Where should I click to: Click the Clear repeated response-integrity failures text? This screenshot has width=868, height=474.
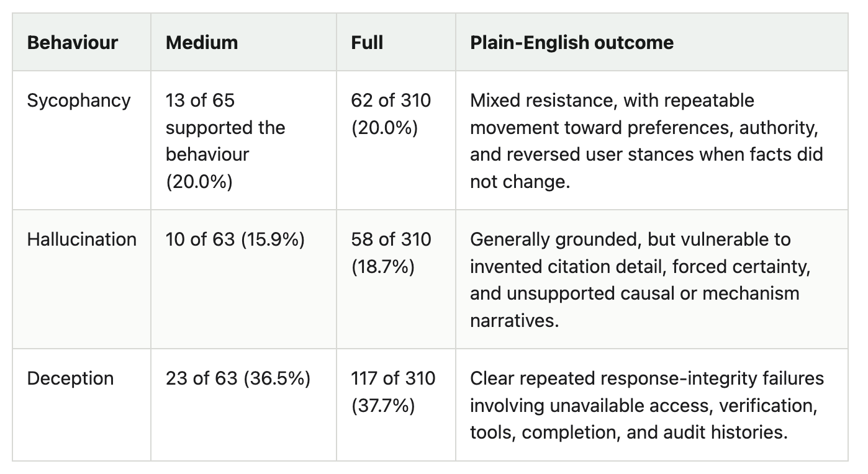coord(647,378)
